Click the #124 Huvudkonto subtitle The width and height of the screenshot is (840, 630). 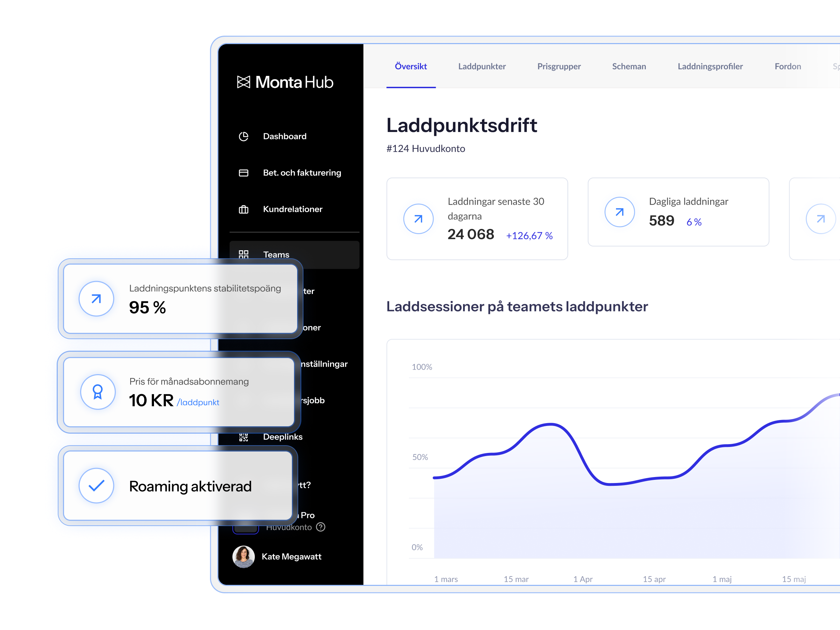(x=426, y=148)
